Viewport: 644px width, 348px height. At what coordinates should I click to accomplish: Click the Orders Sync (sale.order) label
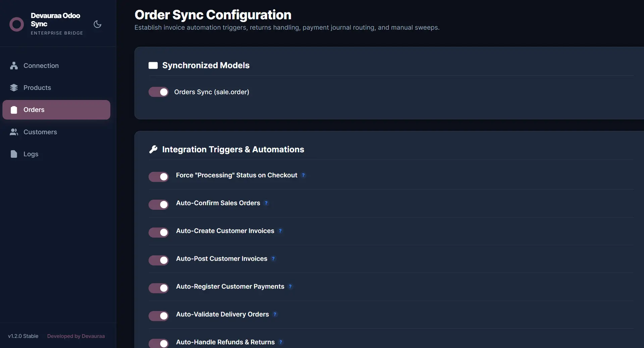click(212, 92)
